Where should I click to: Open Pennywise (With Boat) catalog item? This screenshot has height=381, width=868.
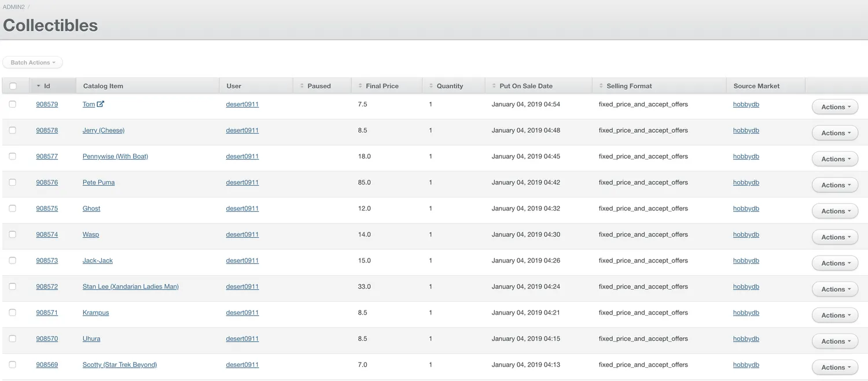(x=115, y=157)
